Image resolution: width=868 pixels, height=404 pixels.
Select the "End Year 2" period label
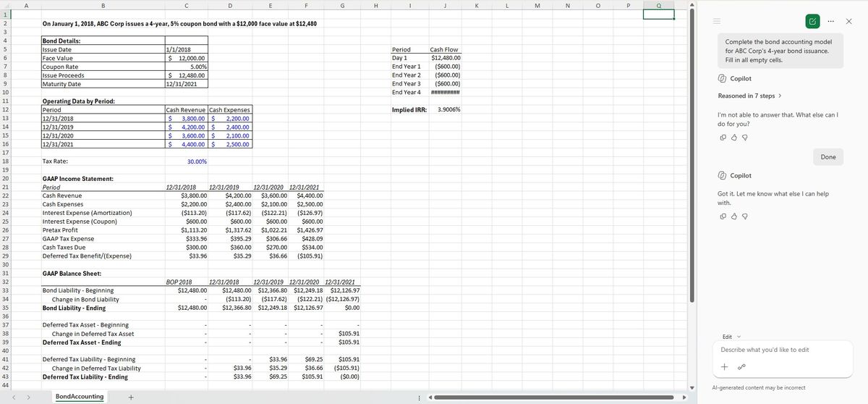(407, 75)
